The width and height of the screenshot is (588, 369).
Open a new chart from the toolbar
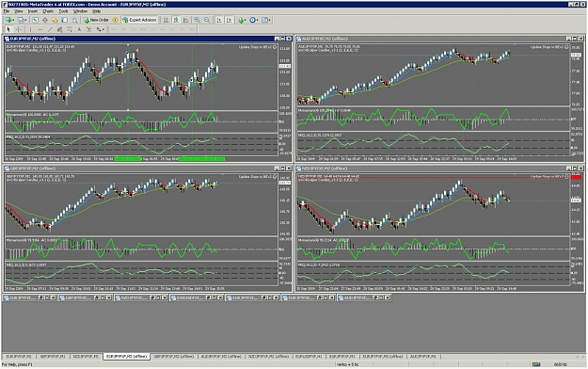click(x=8, y=20)
